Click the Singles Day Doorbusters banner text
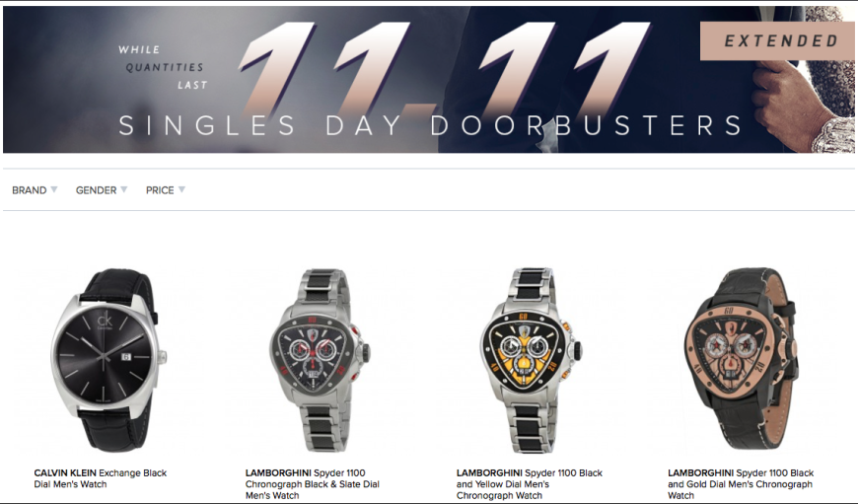 pyautogui.click(x=430, y=125)
